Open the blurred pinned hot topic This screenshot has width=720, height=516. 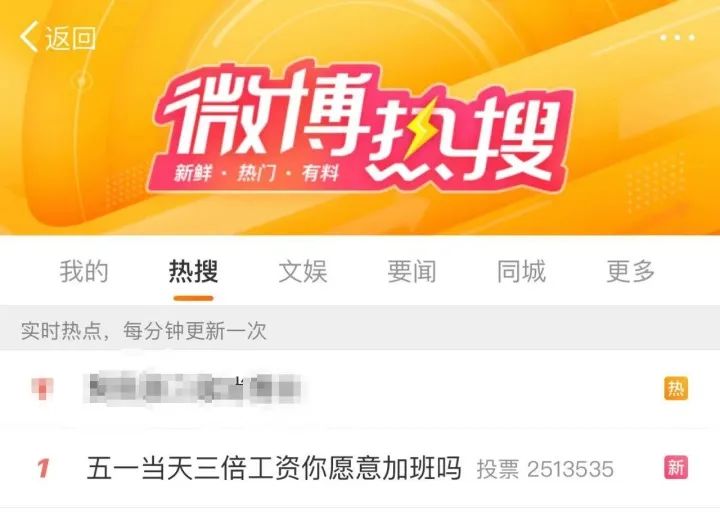pos(195,388)
